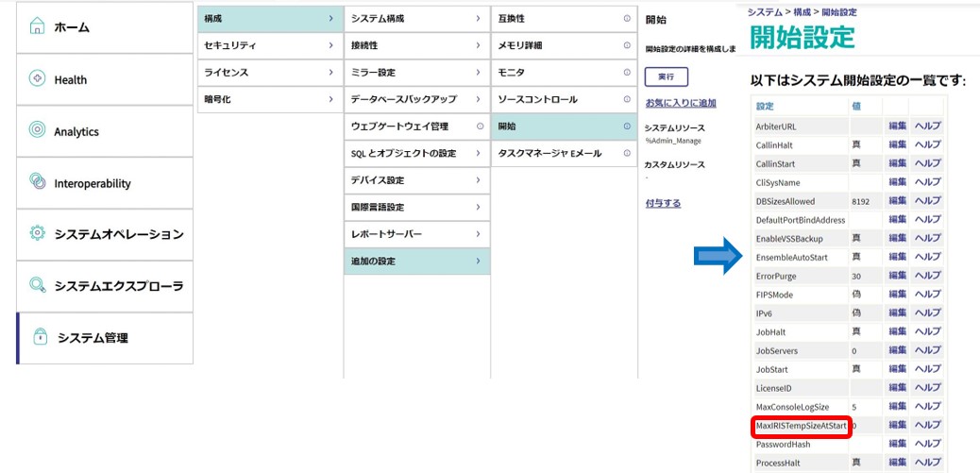This screenshot has width=980, height=473.
Task: Select the Analytics circular icon
Action: (x=38, y=131)
